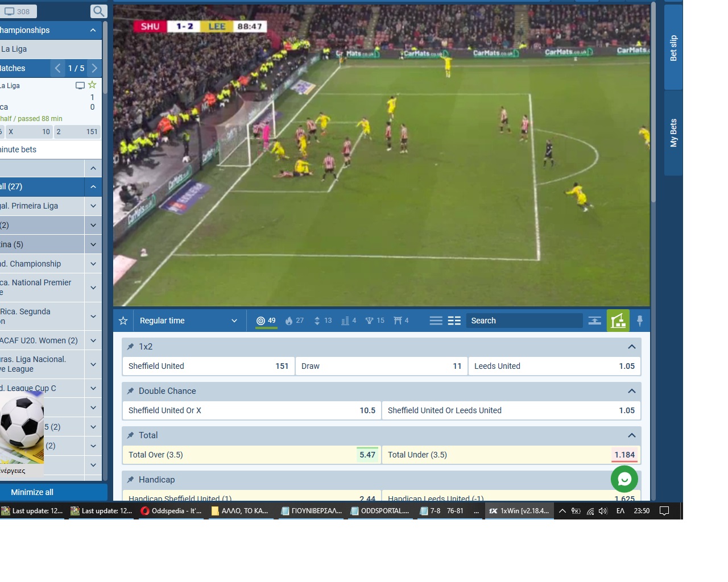Switch to two-column markets layout
The height and width of the screenshot is (582, 728).
pyautogui.click(x=454, y=321)
